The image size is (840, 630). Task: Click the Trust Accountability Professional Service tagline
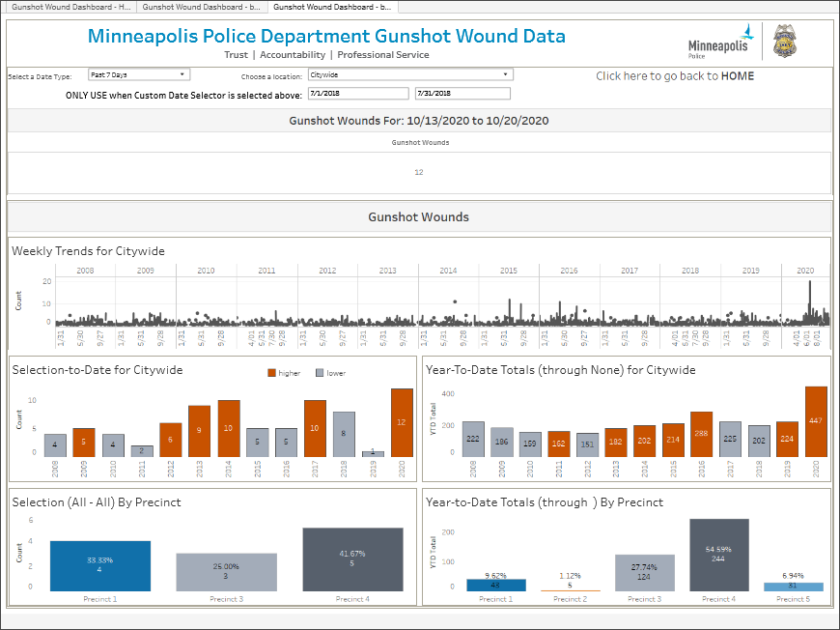326,55
